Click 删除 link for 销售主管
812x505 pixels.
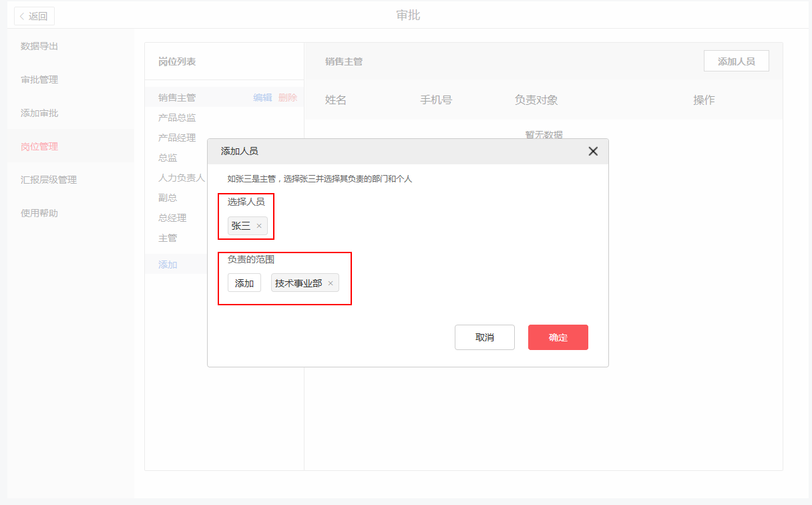pyautogui.click(x=288, y=98)
